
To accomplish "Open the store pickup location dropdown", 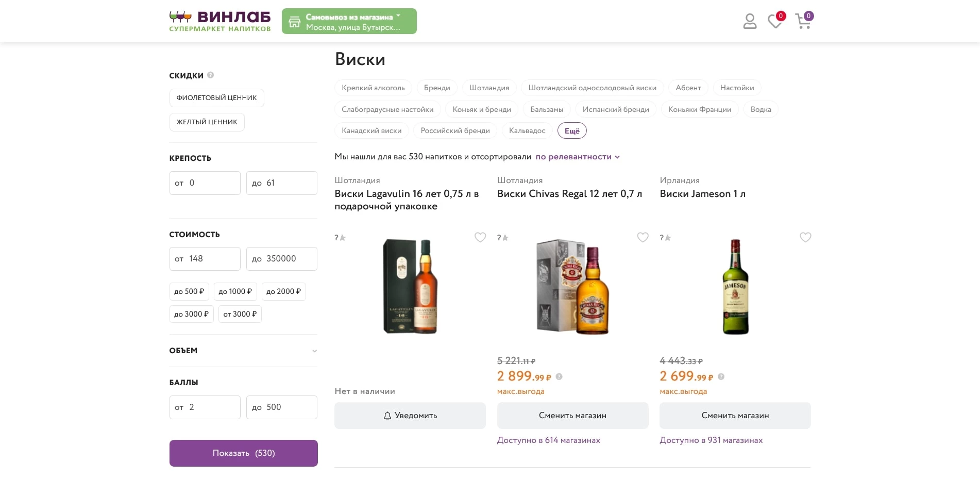I will [349, 22].
